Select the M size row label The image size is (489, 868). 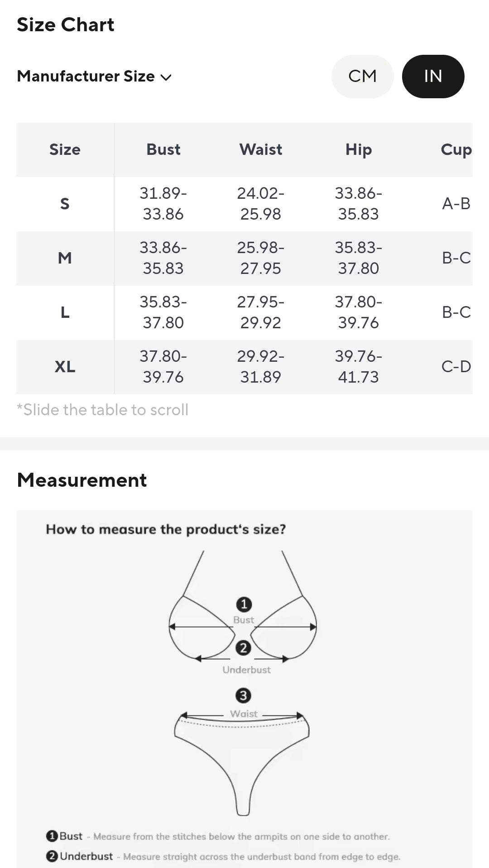[x=65, y=258]
